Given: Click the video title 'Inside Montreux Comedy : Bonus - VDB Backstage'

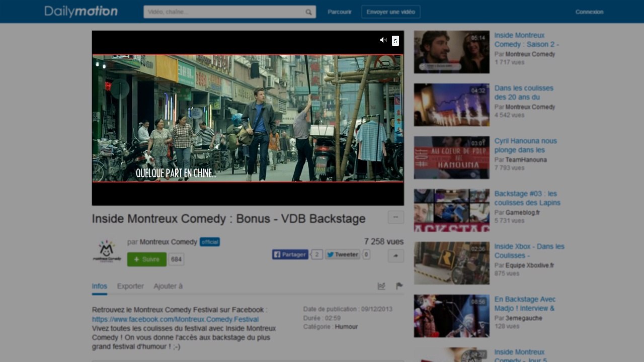Looking at the screenshot, I should [228, 219].
